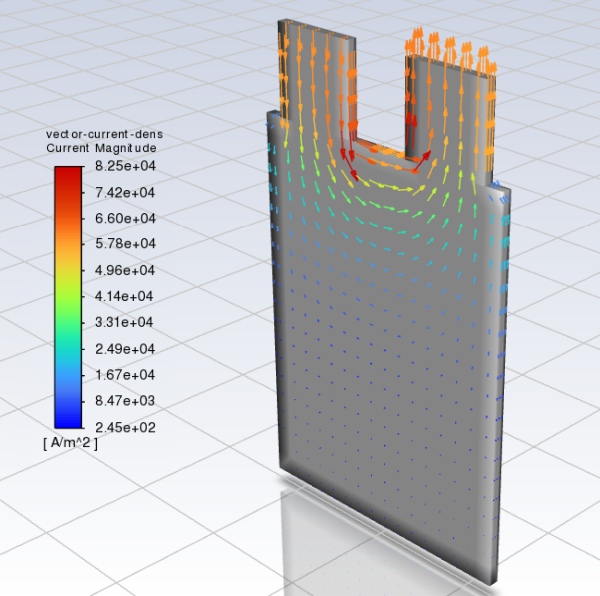
Task: Click the 3.31e+04 legend value
Action: (124, 322)
